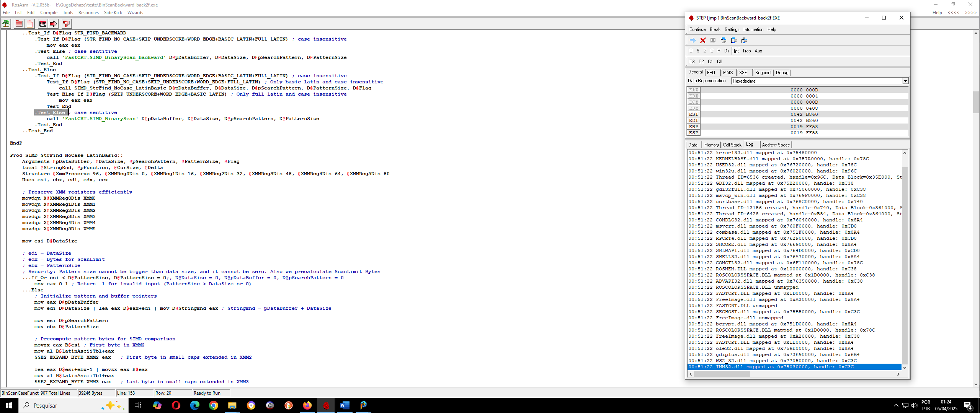Toggle the Z zero flag

(705, 51)
